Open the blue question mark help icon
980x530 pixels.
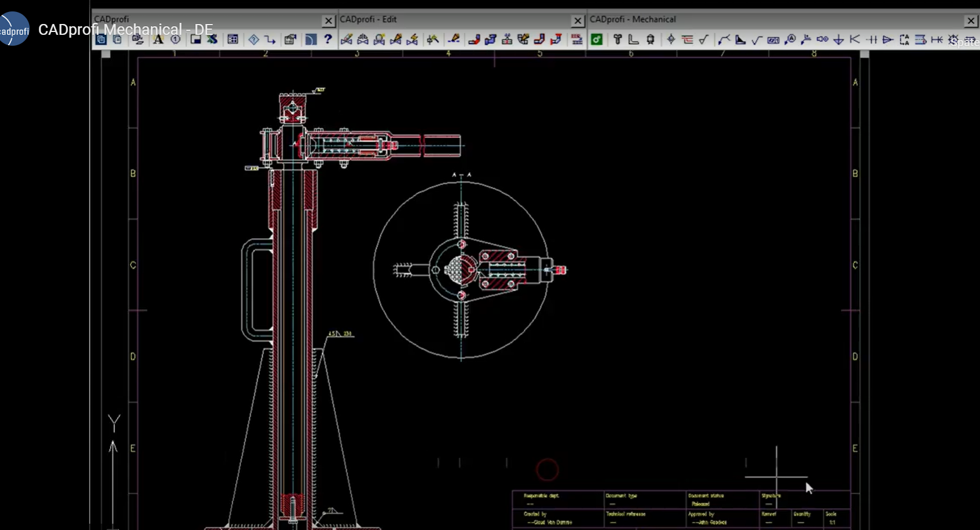coord(328,39)
